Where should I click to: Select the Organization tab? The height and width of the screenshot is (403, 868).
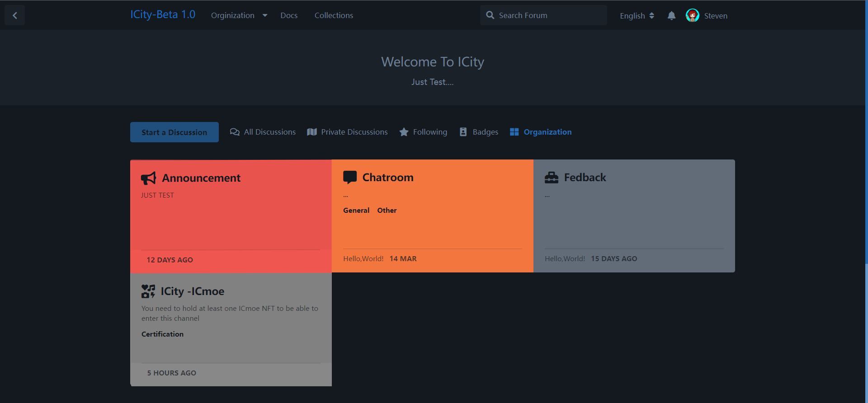coord(541,132)
